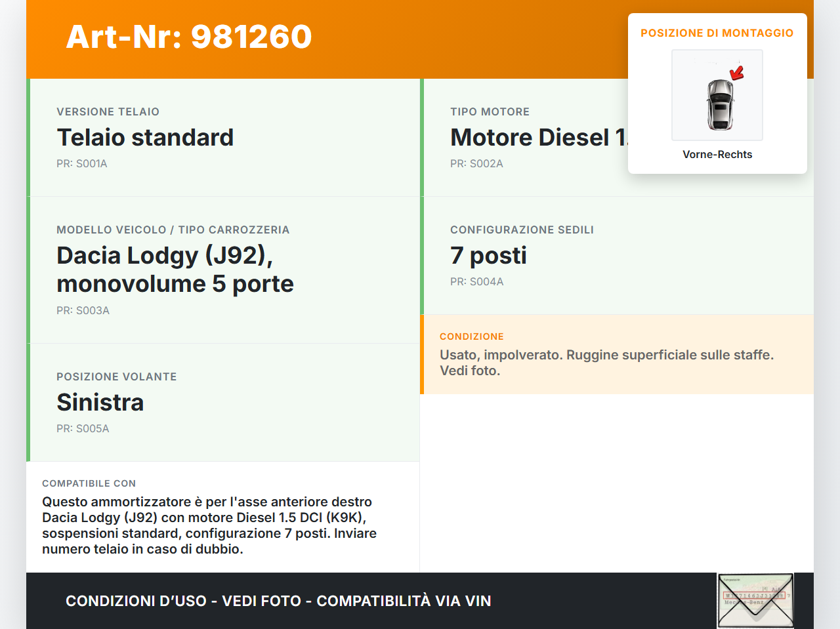Click the envelope icon in the footer
Viewport: 840px width, 629px height.
[755, 600]
